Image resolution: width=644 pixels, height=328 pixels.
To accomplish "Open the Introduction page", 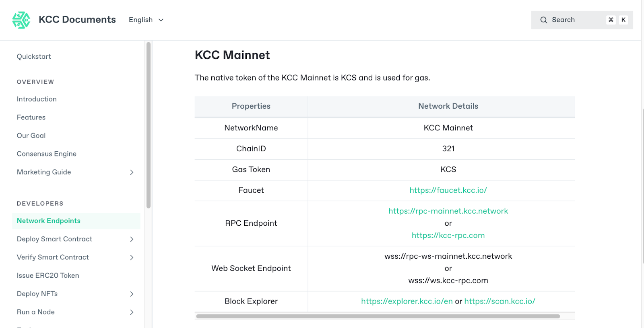I will click(x=37, y=99).
